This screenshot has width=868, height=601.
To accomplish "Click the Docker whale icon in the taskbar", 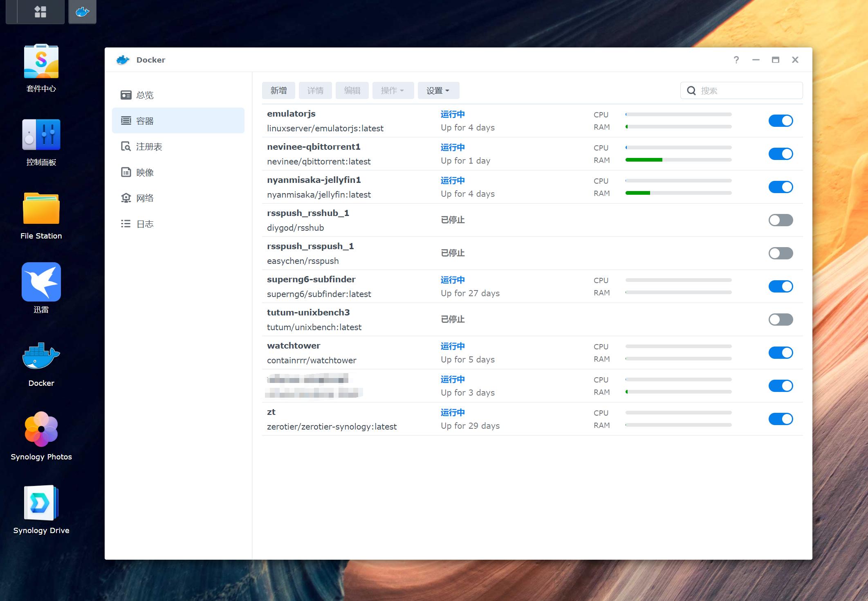I will pyautogui.click(x=82, y=11).
